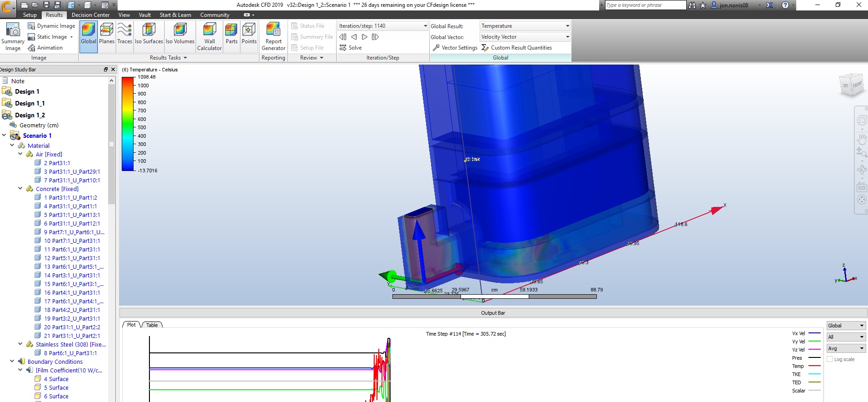Collapse the Concrete [Fixed] node

pos(20,188)
